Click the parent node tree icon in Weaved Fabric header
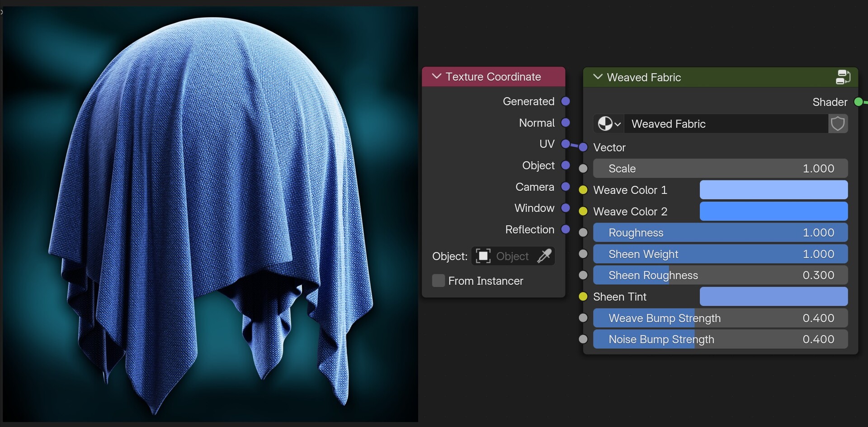This screenshot has height=427, width=868. click(x=842, y=77)
